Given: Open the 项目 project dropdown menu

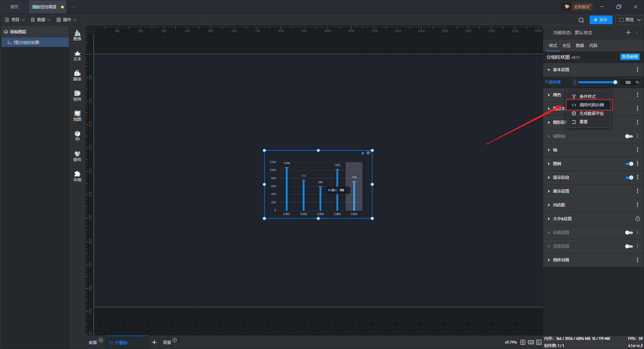Looking at the screenshot, I should pos(15,20).
